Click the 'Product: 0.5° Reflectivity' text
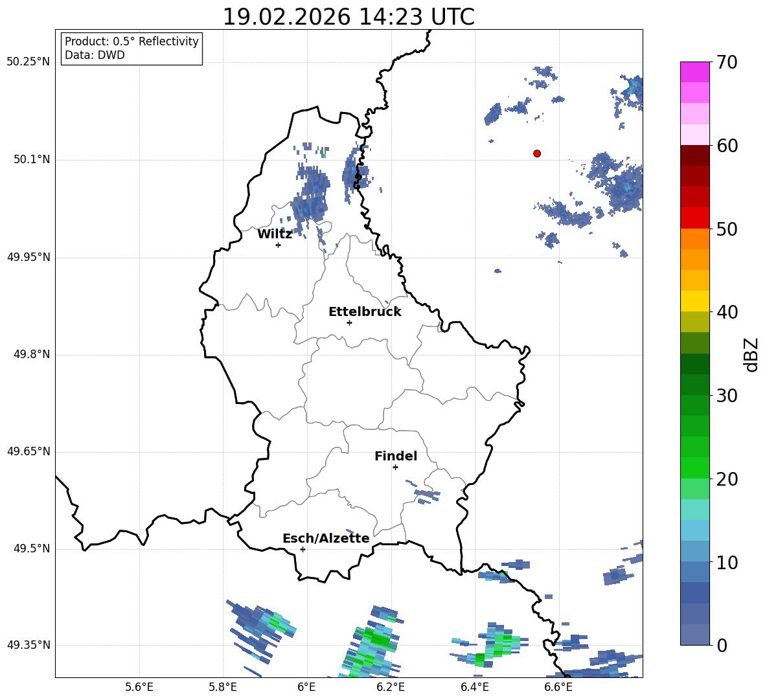Viewport: 767px width, 700px height. click(x=132, y=41)
